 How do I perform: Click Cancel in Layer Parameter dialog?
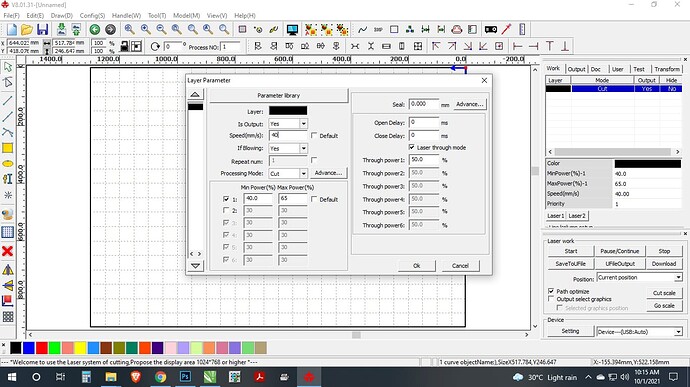pos(460,265)
